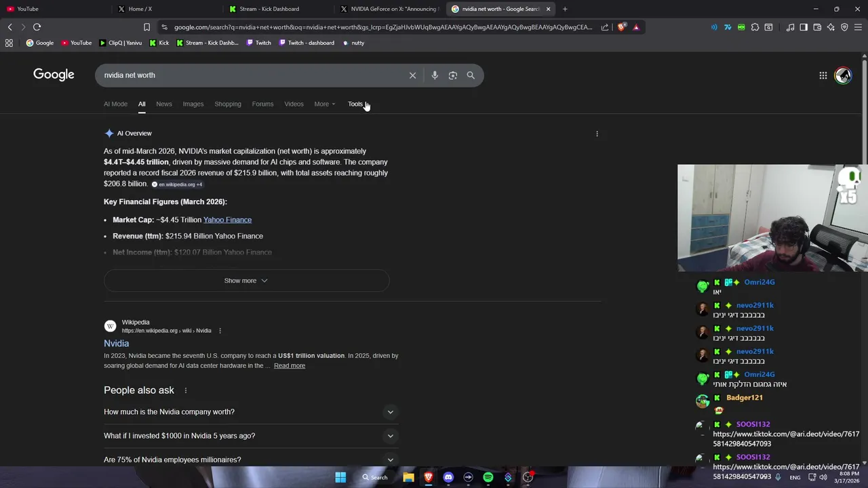Screen dimensions: 868x488
Task: Open the Brave Wallet icon
Action: [817, 27]
